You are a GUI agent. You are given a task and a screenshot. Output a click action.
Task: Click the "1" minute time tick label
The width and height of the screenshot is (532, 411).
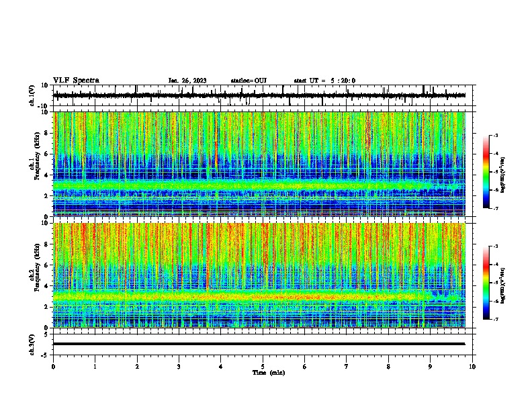tap(95, 367)
